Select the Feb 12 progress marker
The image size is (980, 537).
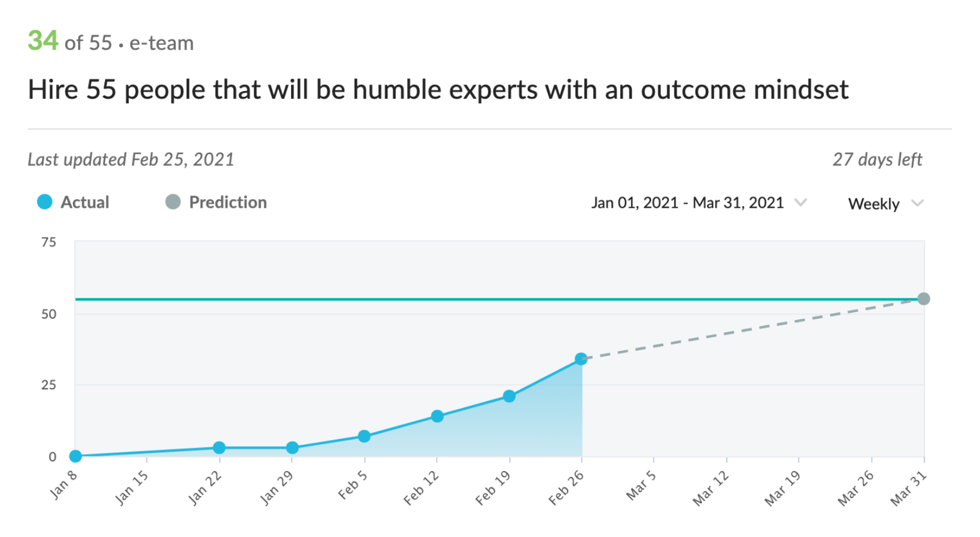click(439, 416)
